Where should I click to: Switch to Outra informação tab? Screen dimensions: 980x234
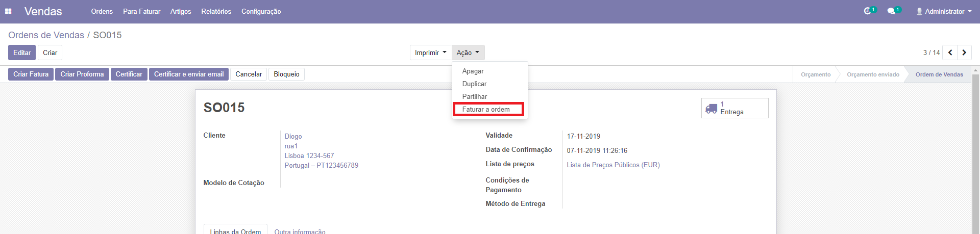point(300,231)
